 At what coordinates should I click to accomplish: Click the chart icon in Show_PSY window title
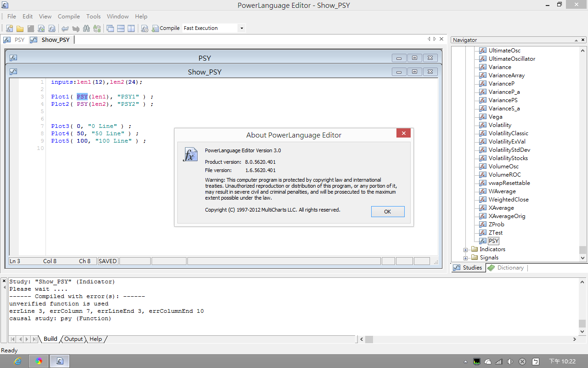click(13, 72)
